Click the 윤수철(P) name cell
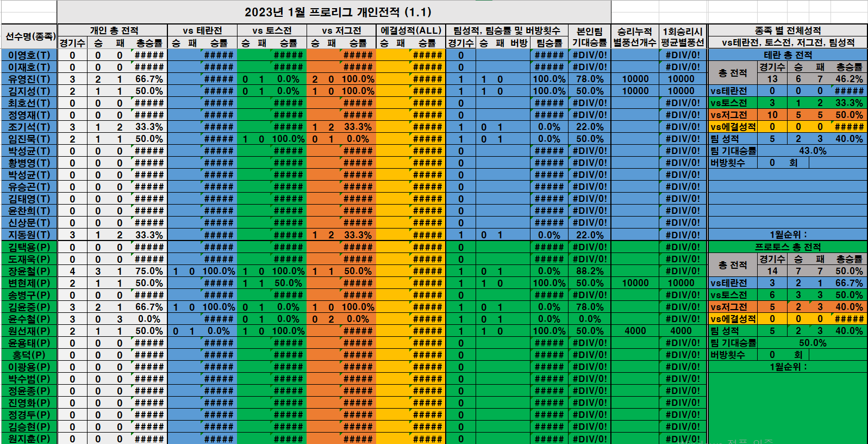868x444 pixels. click(x=29, y=319)
